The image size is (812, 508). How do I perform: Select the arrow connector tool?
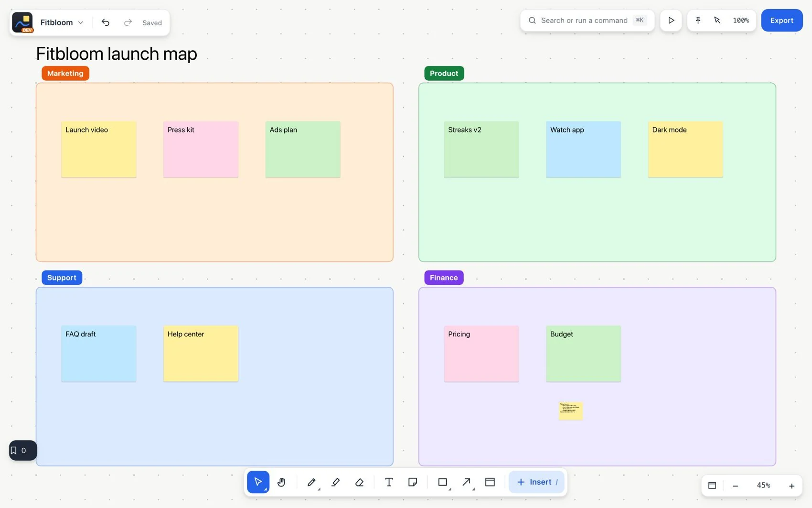click(467, 482)
